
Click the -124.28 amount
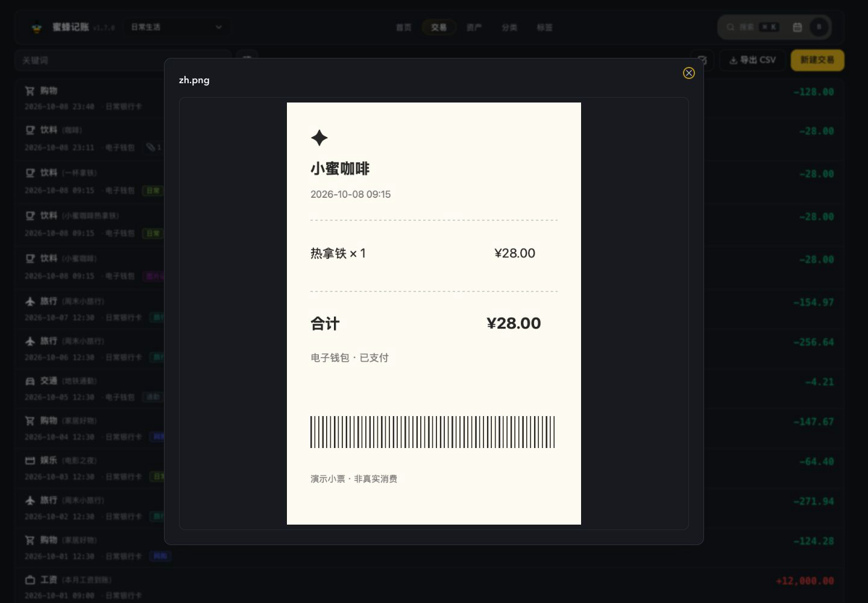point(814,541)
